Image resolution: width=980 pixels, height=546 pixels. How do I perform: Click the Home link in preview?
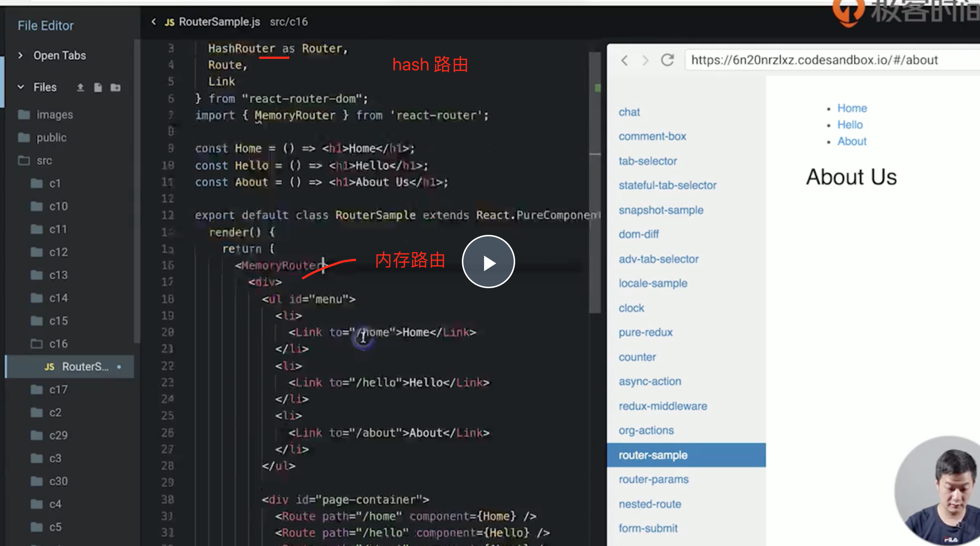click(x=852, y=108)
